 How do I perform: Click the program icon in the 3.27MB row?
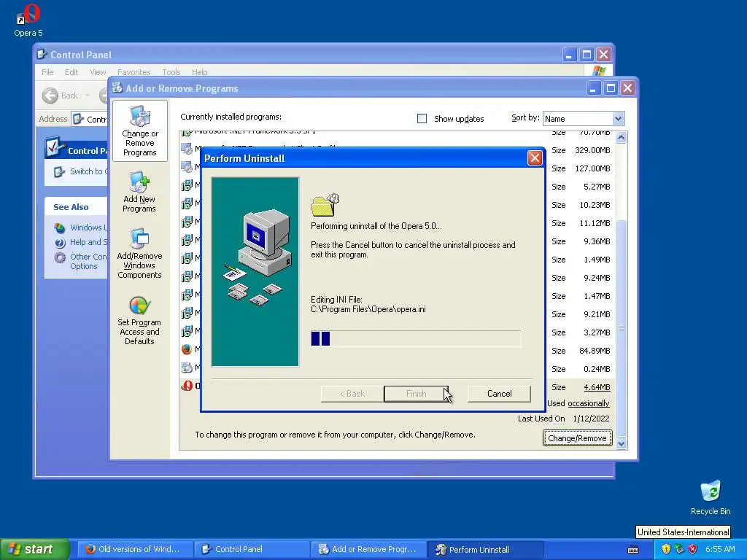click(187, 331)
